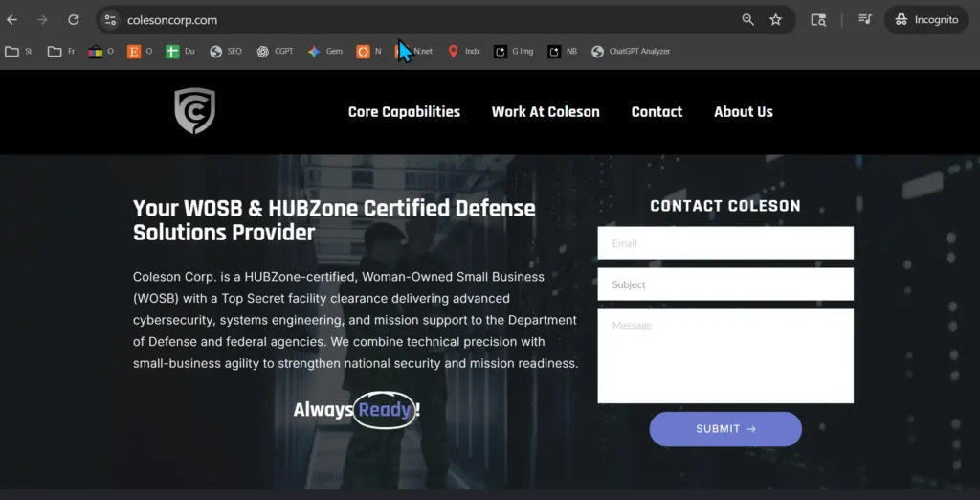Screen dimensions: 980x500
Task: Reload the page with the refresh icon
Action: coord(73,20)
